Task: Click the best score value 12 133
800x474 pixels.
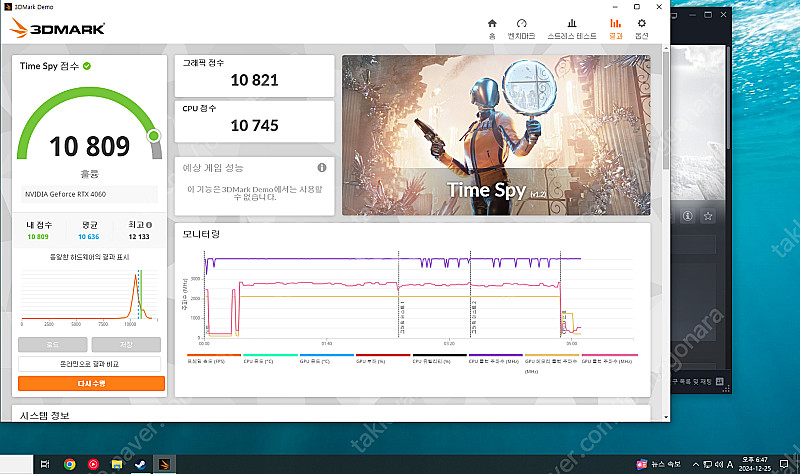Action: (139, 237)
